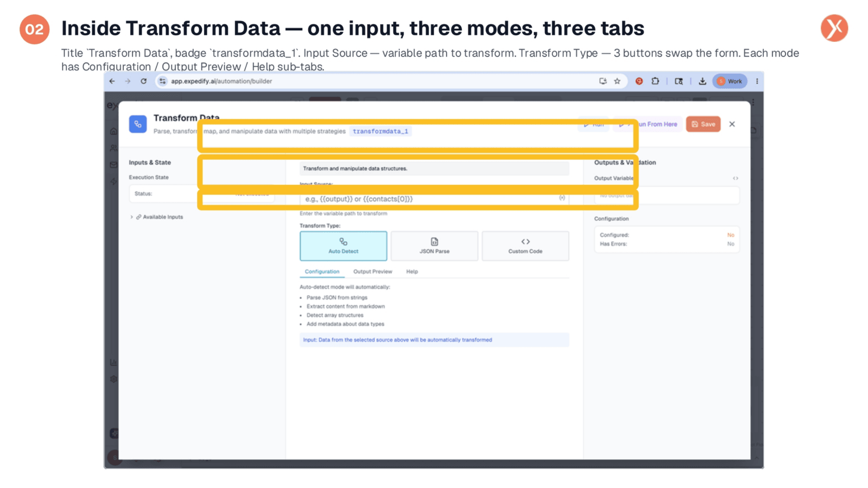Click the 'Inputs & State' heading
The image size is (868, 488).
tap(150, 163)
